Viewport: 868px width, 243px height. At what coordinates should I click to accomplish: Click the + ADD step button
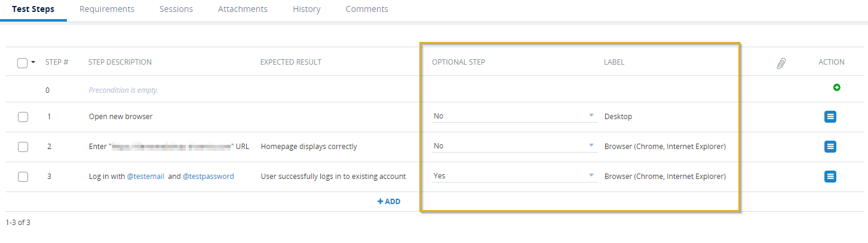[x=389, y=202]
